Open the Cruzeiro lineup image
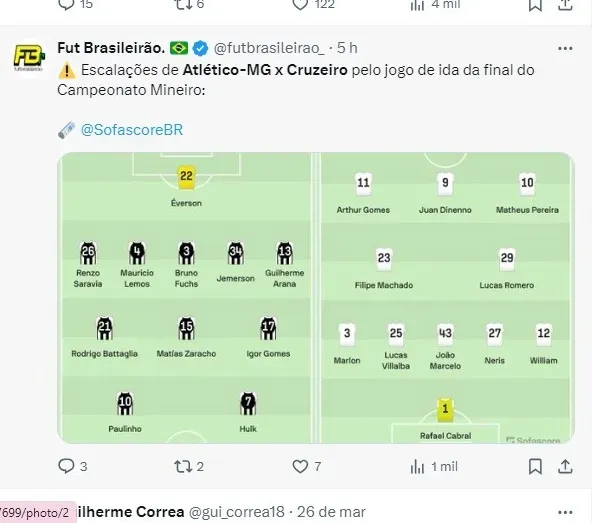The width and height of the screenshot is (608, 523). (x=446, y=298)
